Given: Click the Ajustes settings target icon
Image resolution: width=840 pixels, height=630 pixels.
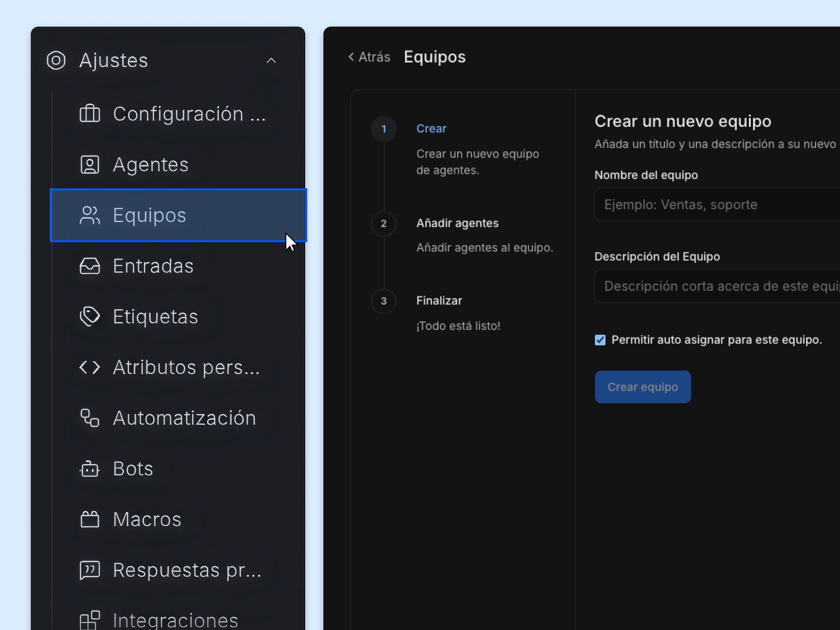Looking at the screenshot, I should (56, 60).
